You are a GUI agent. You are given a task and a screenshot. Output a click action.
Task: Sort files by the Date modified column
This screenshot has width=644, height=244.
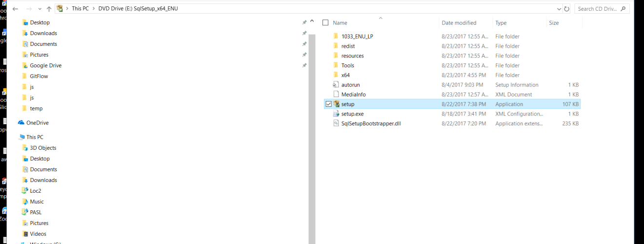click(459, 23)
